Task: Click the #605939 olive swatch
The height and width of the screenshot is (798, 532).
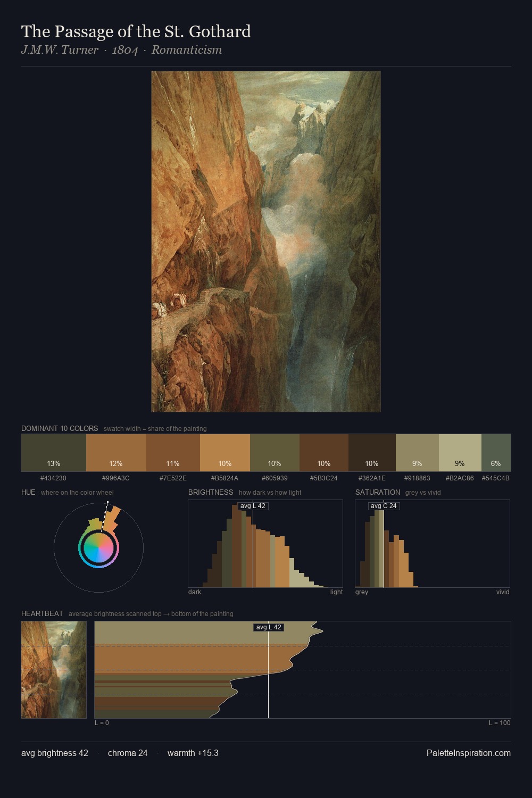Action: click(x=275, y=453)
